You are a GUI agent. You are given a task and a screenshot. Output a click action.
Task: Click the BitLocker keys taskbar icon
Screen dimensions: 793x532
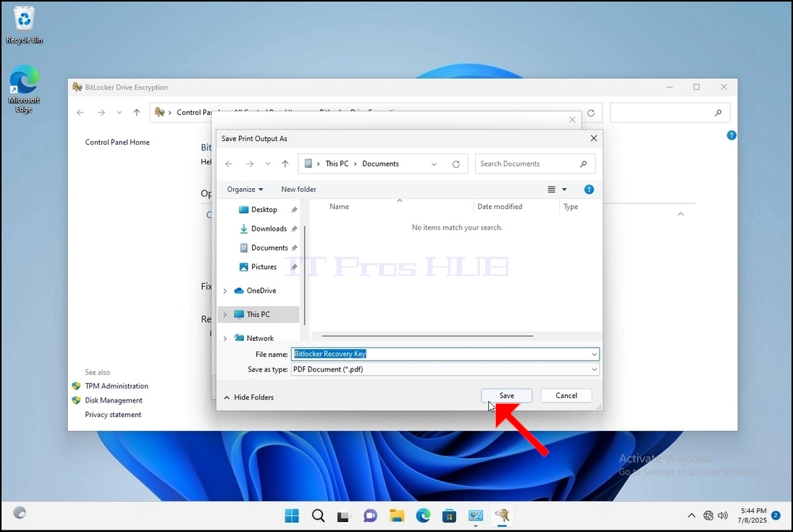point(501,516)
